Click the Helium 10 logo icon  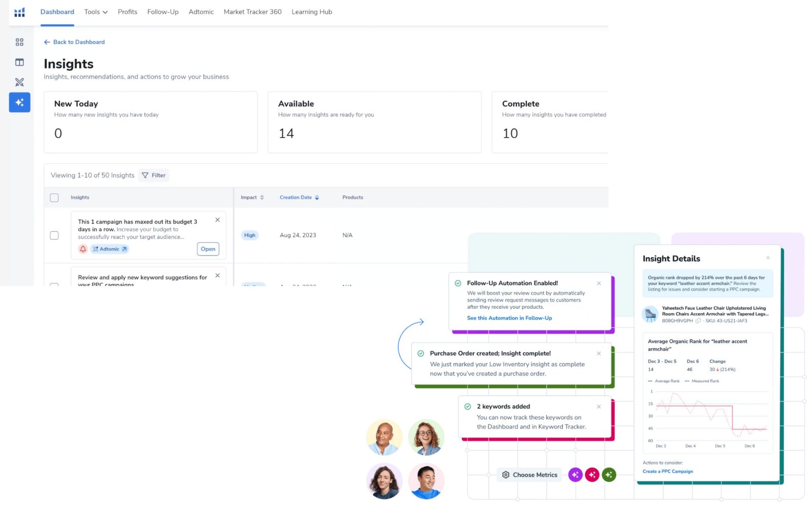19,12
